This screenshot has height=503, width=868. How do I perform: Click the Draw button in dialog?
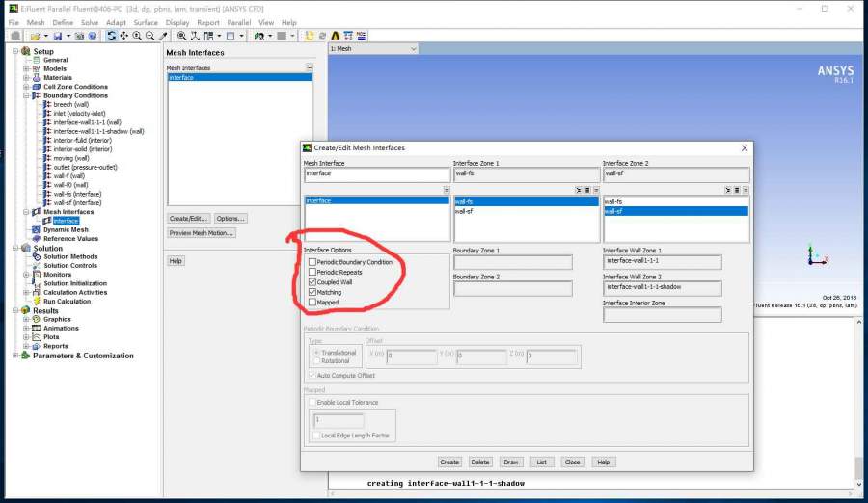(510, 463)
